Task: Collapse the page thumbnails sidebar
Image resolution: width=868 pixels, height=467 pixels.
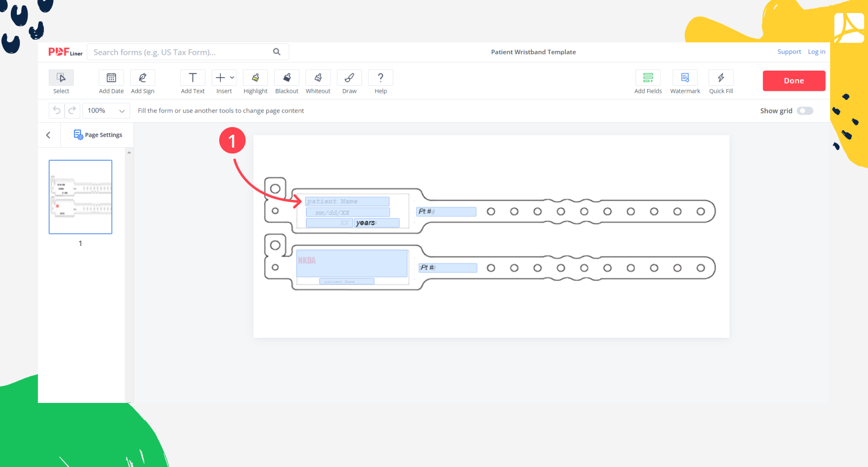Action: pyautogui.click(x=48, y=135)
